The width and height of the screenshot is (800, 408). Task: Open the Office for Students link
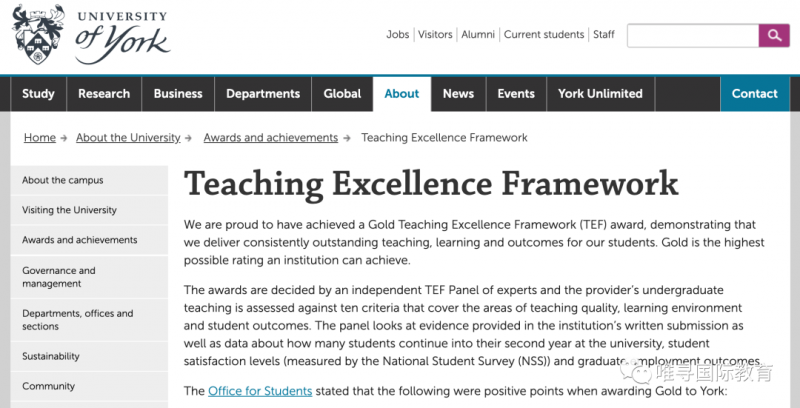(x=260, y=391)
